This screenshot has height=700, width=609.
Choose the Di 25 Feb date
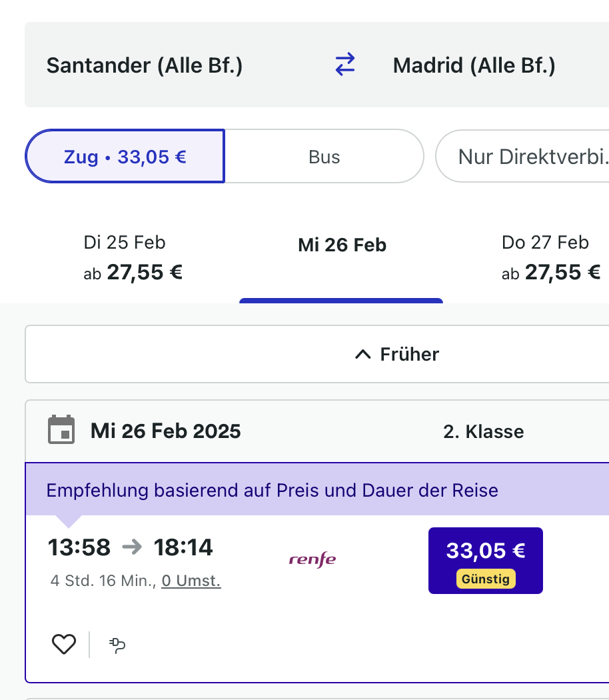click(133, 257)
